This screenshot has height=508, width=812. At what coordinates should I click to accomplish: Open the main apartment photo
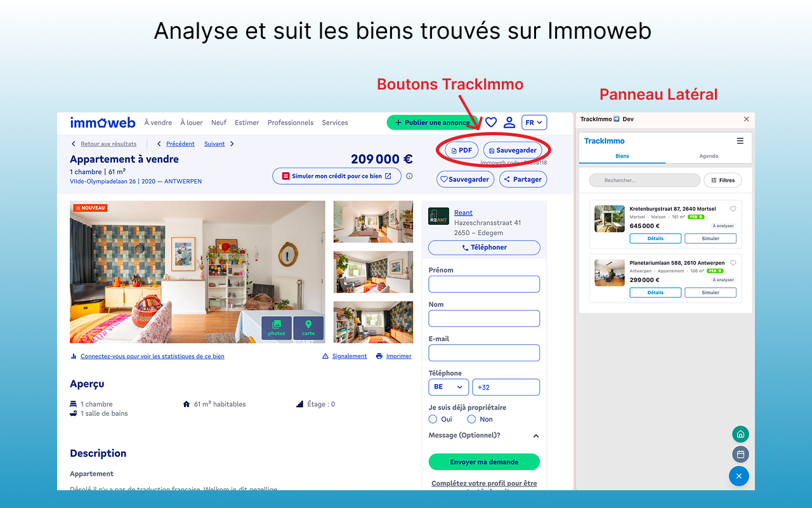pos(197,272)
